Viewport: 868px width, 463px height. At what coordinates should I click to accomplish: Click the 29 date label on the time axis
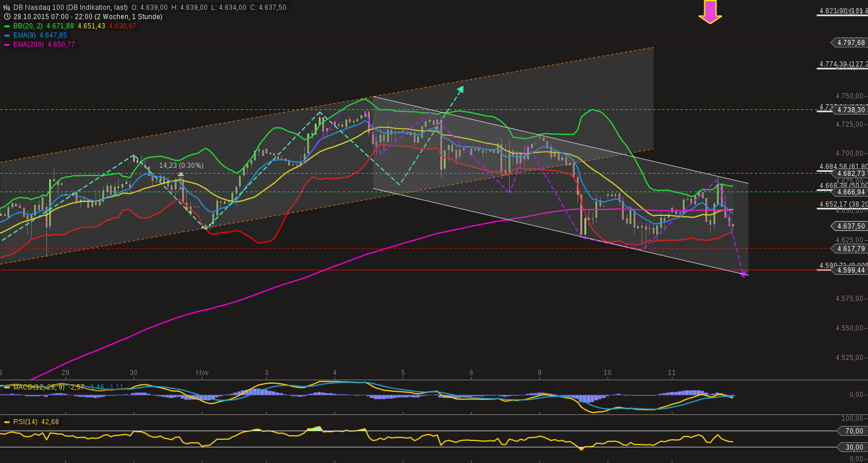click(x=65, y=373)
